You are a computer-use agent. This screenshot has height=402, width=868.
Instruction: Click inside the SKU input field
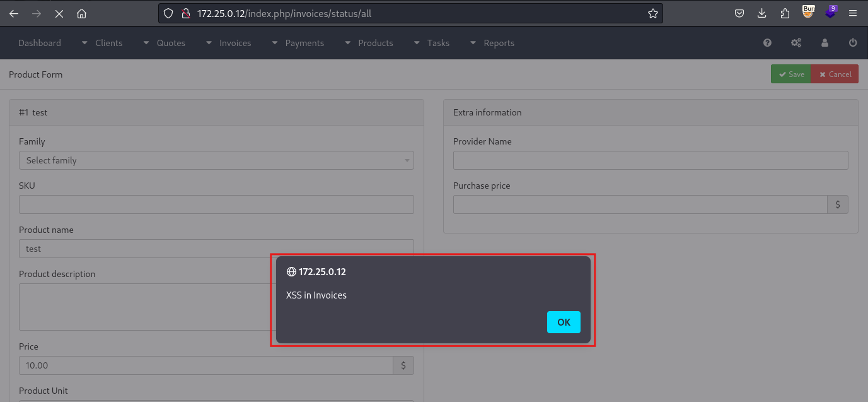[x=216, y=204]
